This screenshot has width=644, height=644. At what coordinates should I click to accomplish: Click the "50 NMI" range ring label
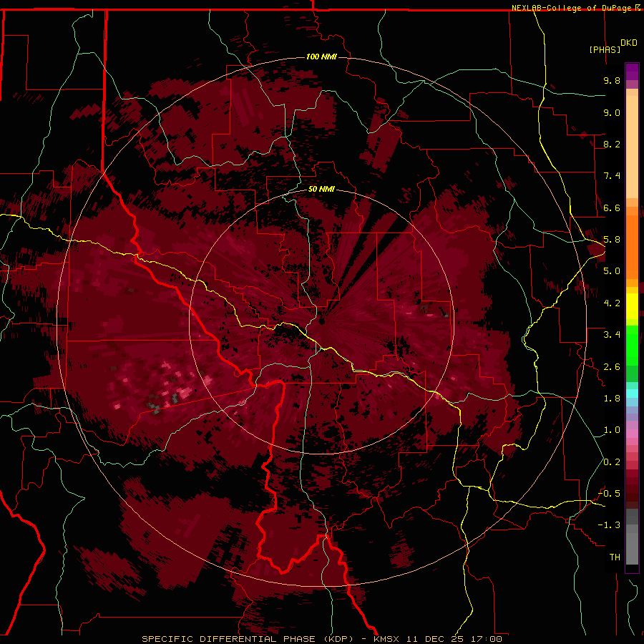(321, 189)
